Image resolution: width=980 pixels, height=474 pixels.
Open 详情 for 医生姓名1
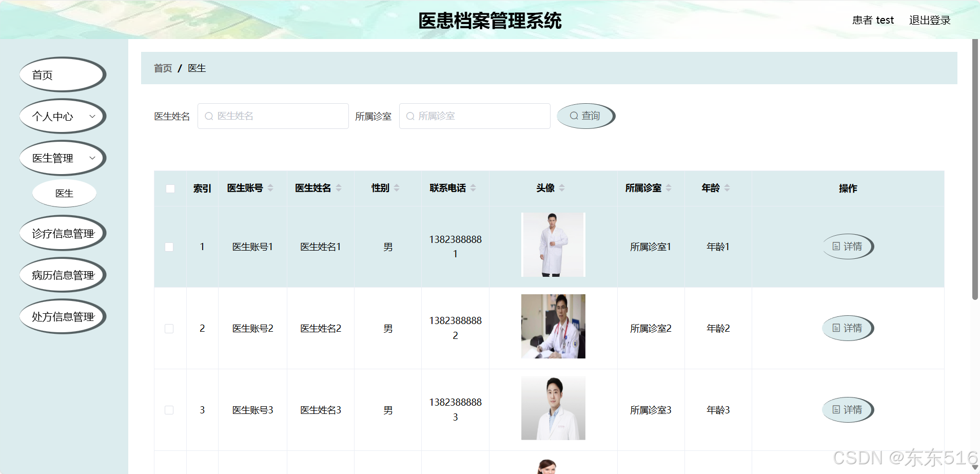pos(848,247)
